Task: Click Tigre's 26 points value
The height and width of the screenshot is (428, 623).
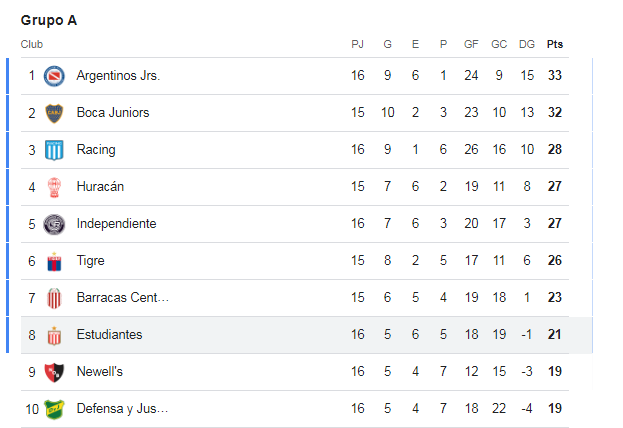Action: point(555,260)
